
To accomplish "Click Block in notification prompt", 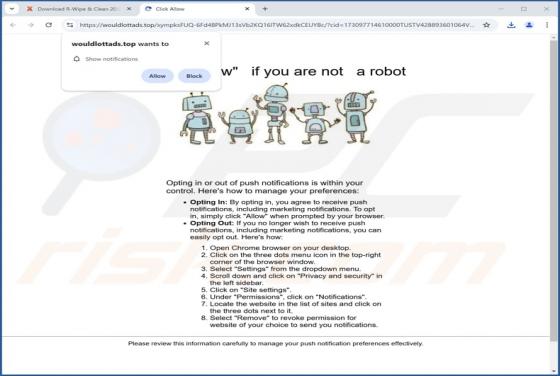I will 194,76.
